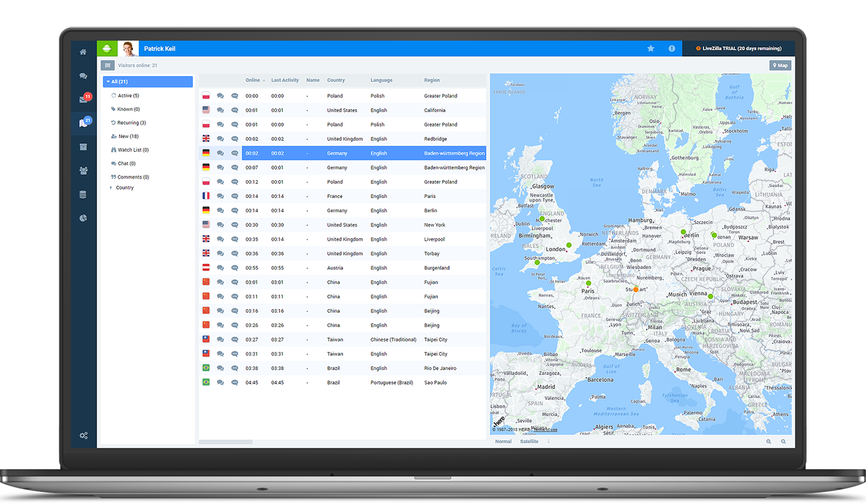Viewport: 866px width, 504px height.
Task: Open Tickets envelope icon with badge 11
Action: tap(84, 99)
